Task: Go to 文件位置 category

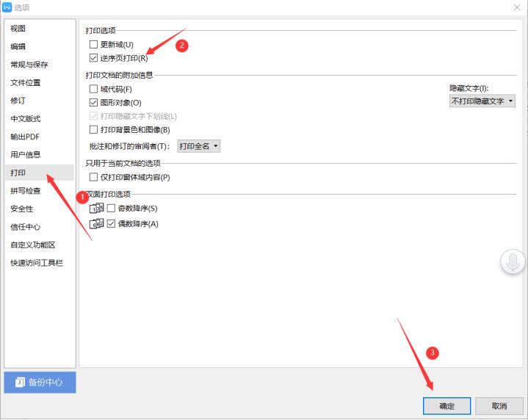Action: point(40,82)
